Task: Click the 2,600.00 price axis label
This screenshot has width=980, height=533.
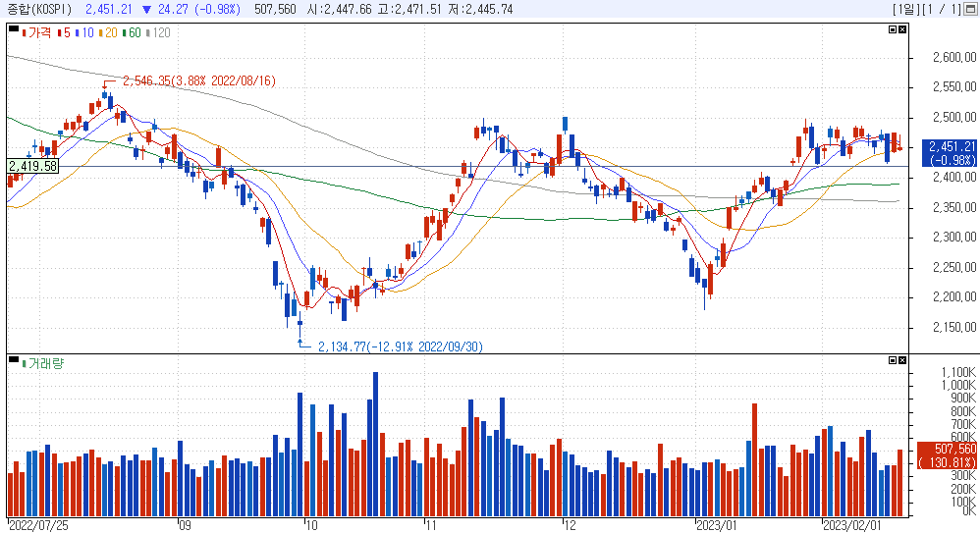Action: point(954,58)
